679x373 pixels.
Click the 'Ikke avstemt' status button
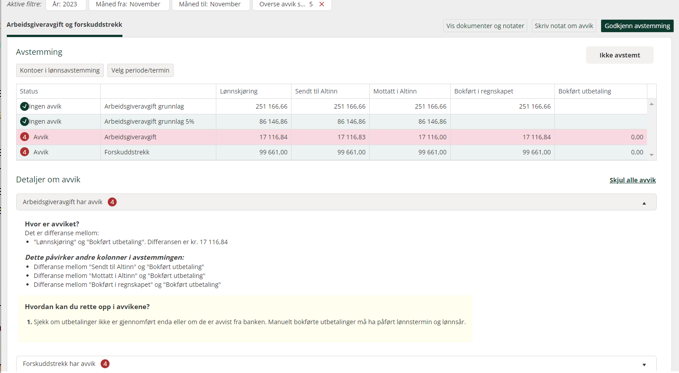620,55
